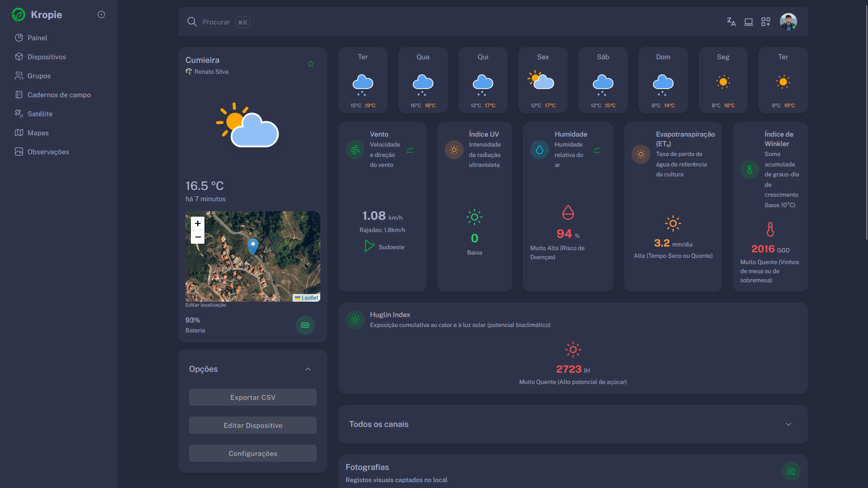This screenshot has height=488, width=868.
Task: Click the screen display mode icon
Action: pyautogui.click(x=749, y=22)
